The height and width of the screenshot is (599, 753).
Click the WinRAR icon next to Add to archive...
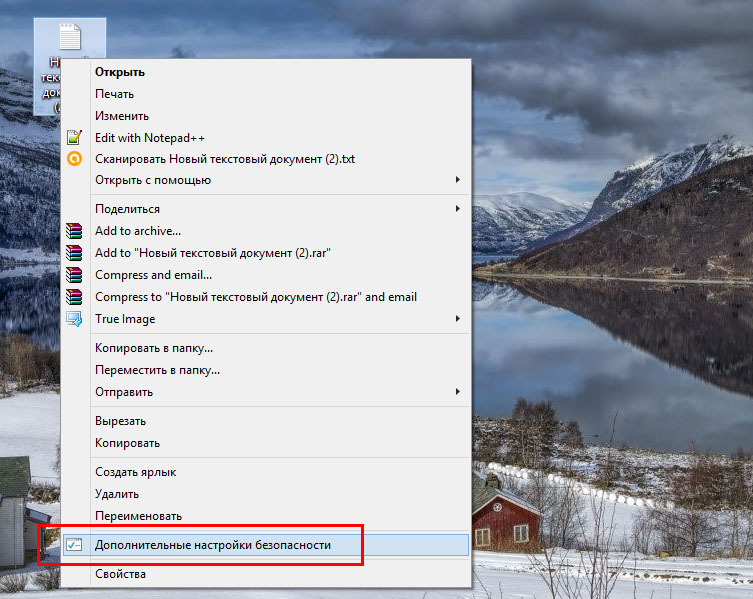click(74, 231)
